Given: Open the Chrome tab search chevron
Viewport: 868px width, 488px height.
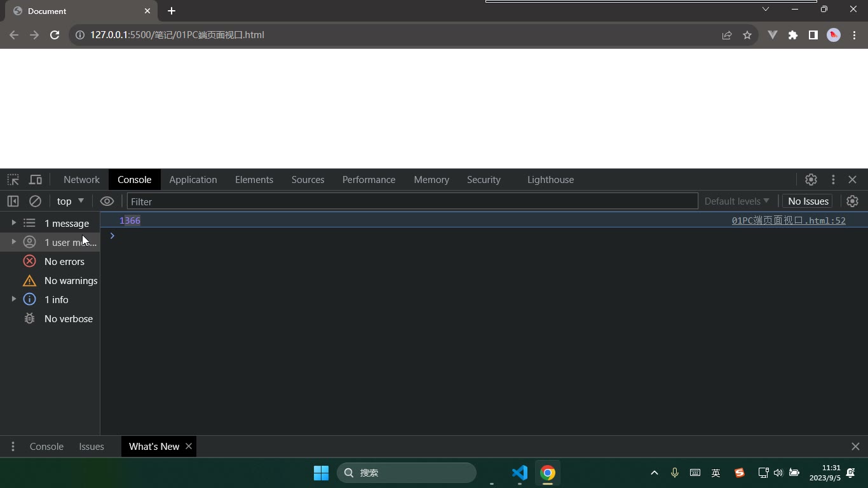Looking at the screenshot, I should point(766,9).
